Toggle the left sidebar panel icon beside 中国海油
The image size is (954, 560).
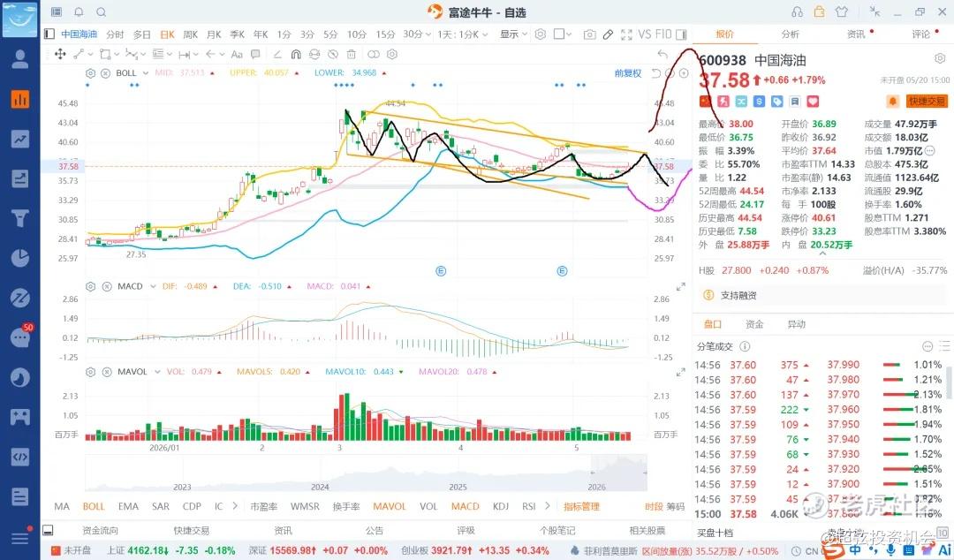pos(49,34)
